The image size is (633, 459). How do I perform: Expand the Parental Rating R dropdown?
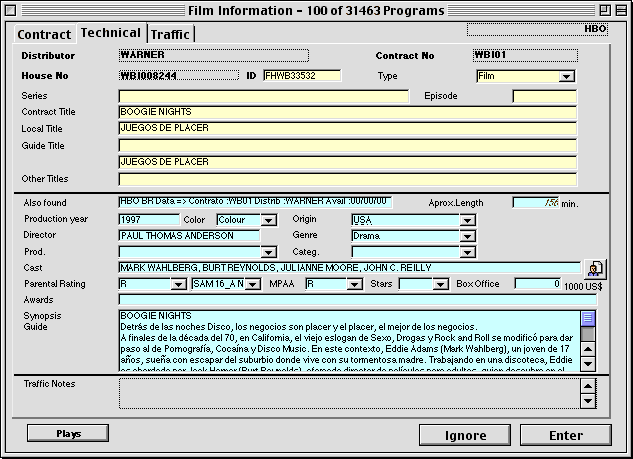178,284
